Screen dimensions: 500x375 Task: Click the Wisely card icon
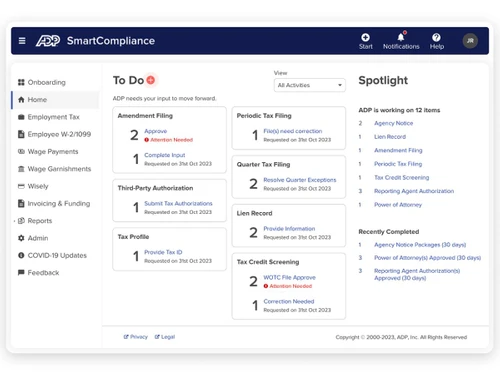point(21,186)
